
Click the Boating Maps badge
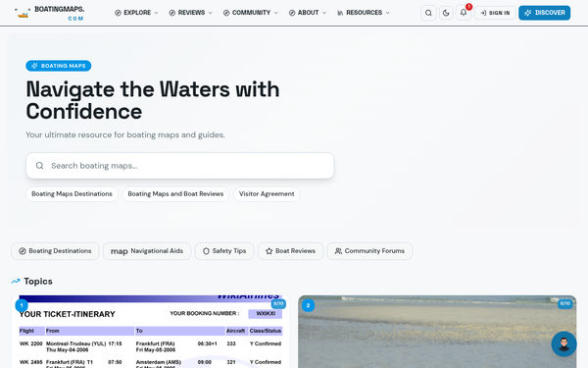coord(59,66)
